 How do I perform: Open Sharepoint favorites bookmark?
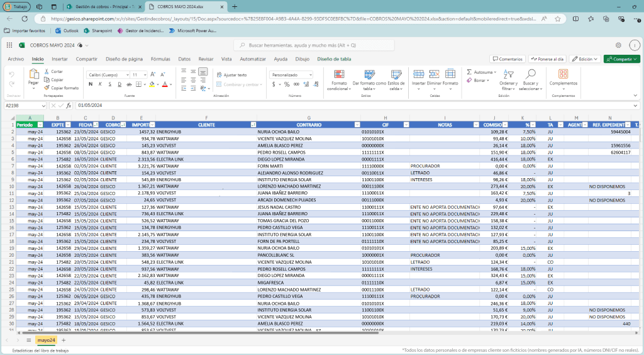(97, 31)
